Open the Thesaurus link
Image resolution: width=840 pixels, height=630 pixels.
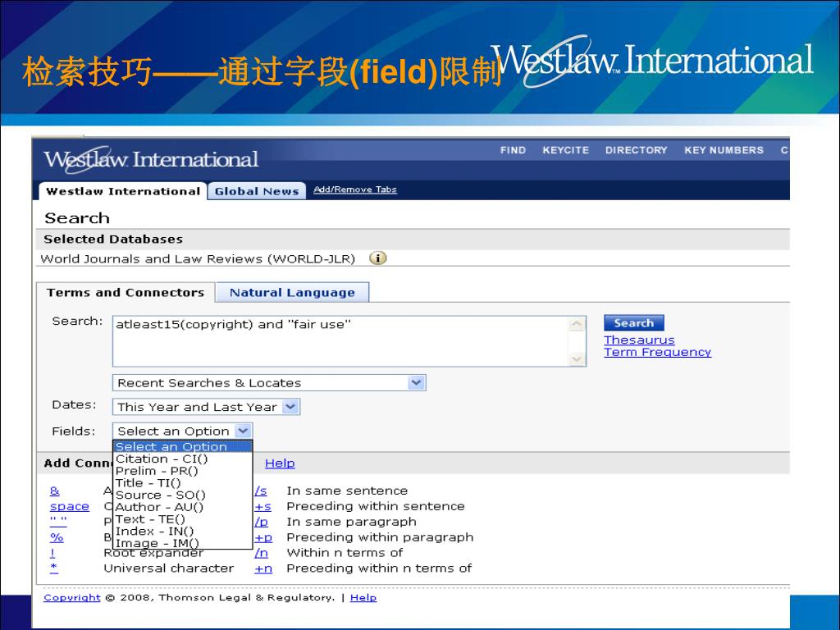[x=639, y=340]
